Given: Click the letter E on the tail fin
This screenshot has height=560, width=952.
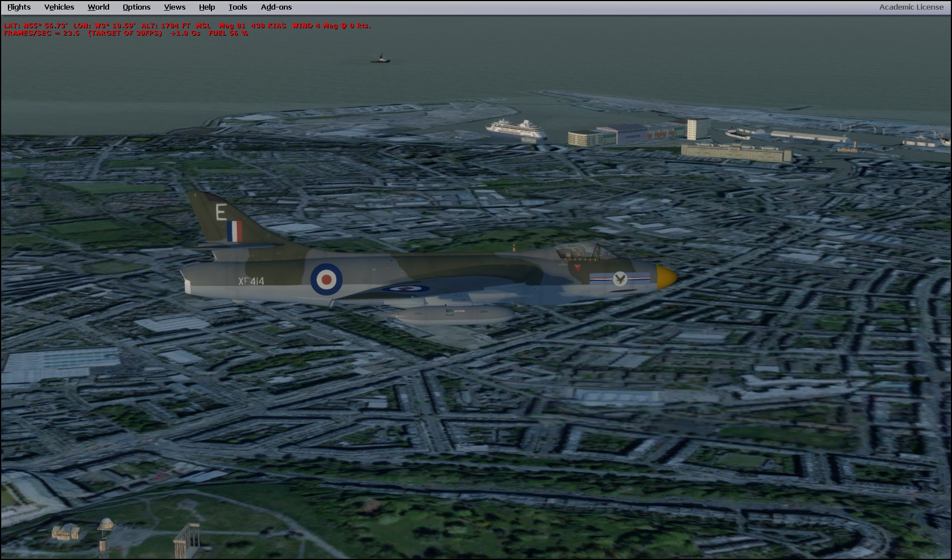Looking at the screenshot, I should [x=221, y=212].
